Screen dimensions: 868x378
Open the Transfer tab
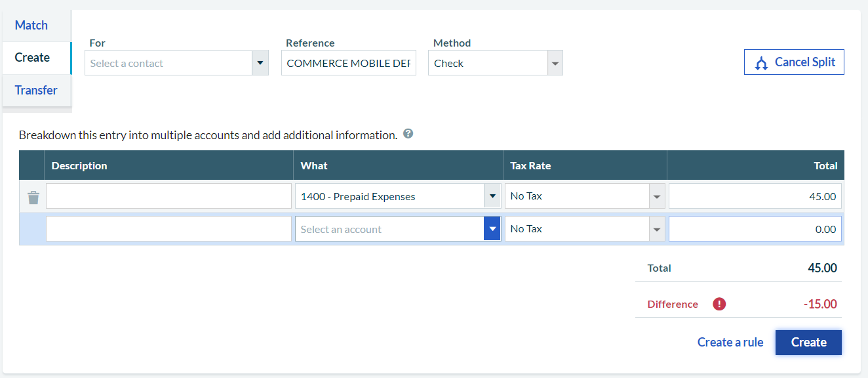[x=36, y=90]
